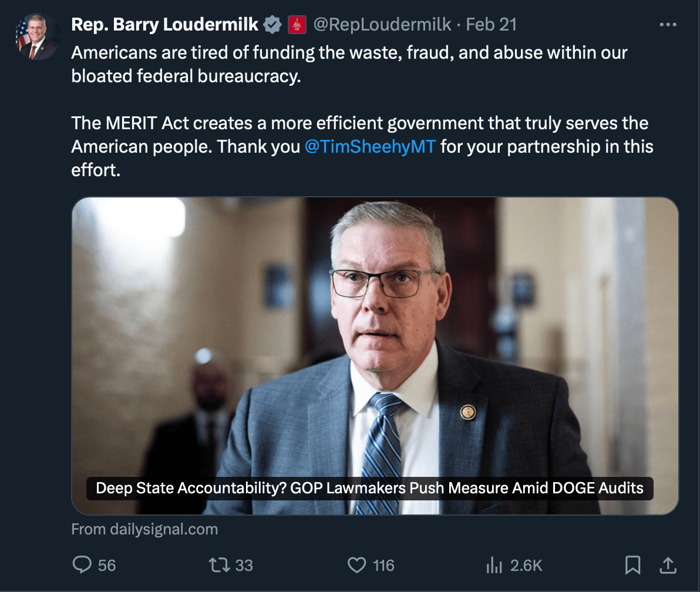
Task: Click the tweet's opening sentence about waste
Action: [x=349, y=53]
